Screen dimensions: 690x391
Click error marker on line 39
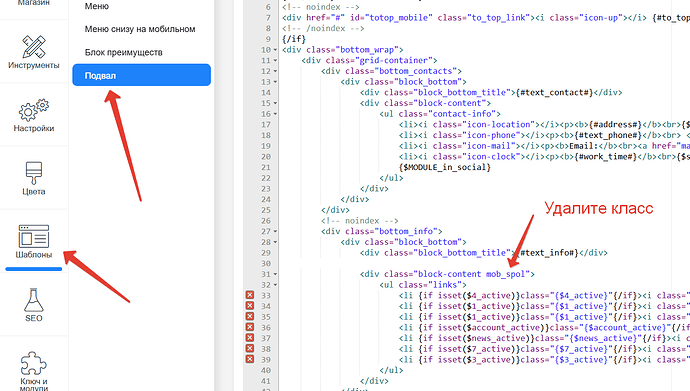[x=250, y=359]
